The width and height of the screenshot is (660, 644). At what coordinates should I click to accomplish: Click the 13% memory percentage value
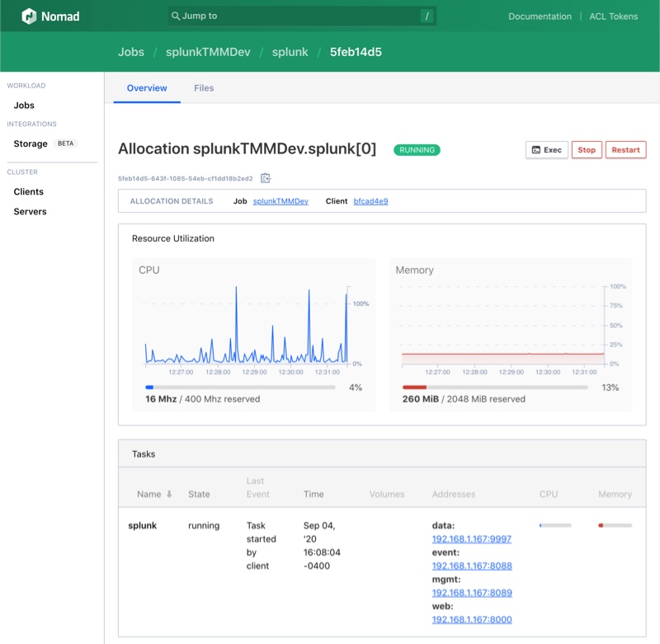point(610,388)
